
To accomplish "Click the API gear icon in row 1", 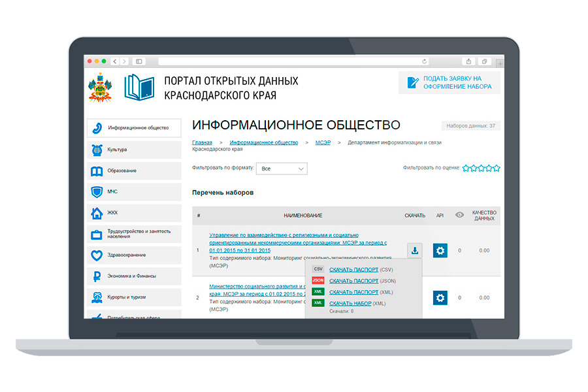I will click(x=440, y=251).
